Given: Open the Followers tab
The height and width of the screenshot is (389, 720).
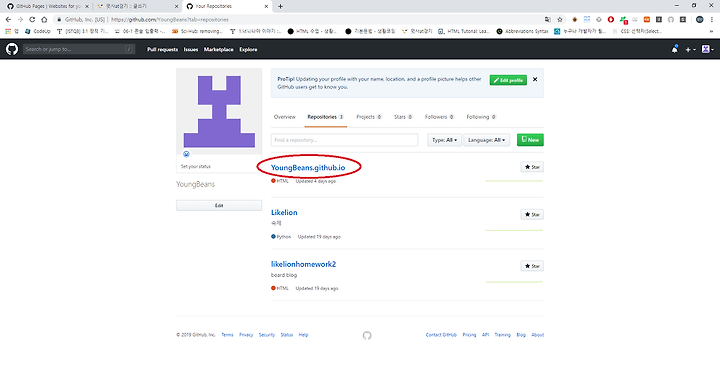Looking at the screenshot, I should pos(439,117).
